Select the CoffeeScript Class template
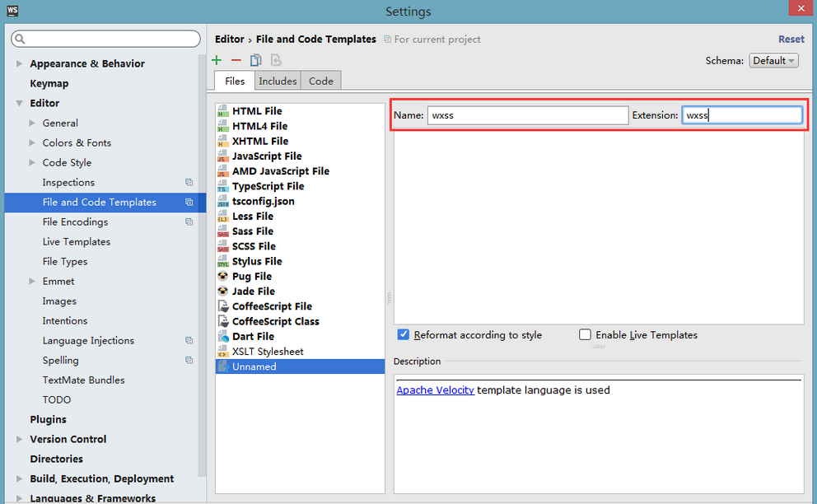The image size is (817, 504). [x=300, y=321]
